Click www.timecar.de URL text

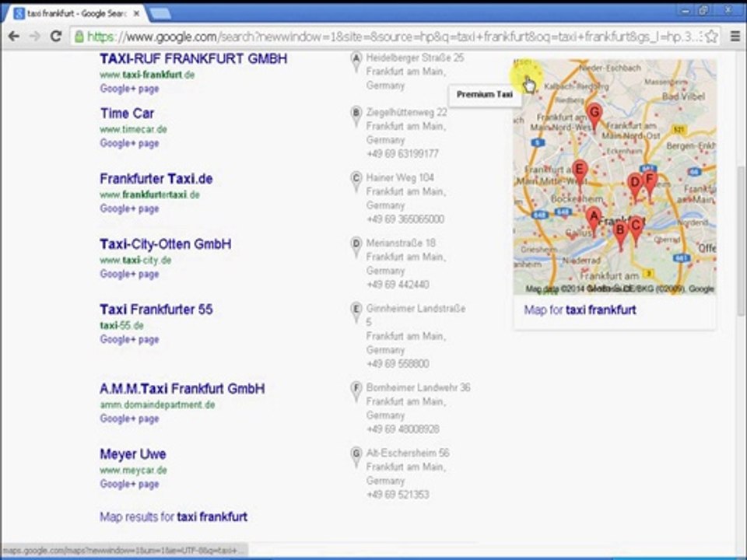[133, 130]
